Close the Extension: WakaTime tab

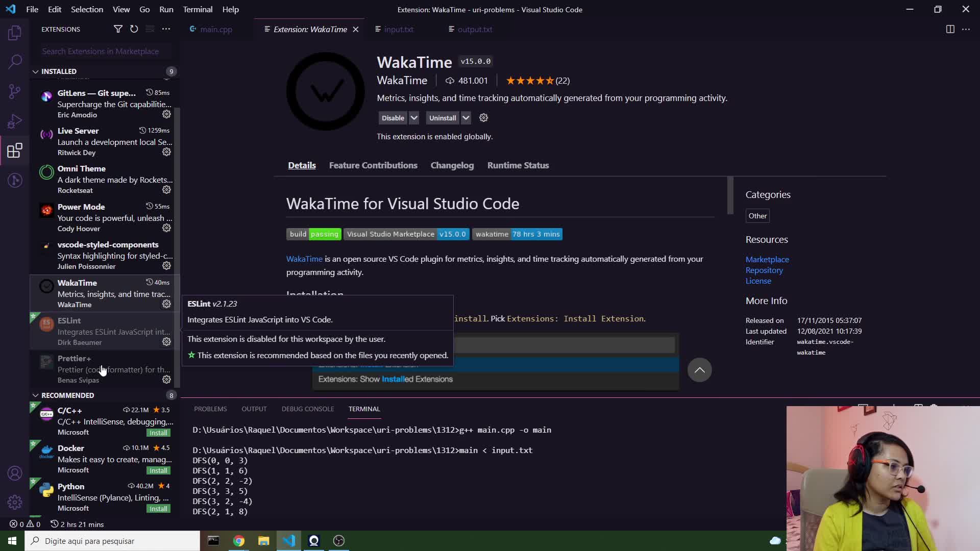pyautogui.click(x=356, y=29)
